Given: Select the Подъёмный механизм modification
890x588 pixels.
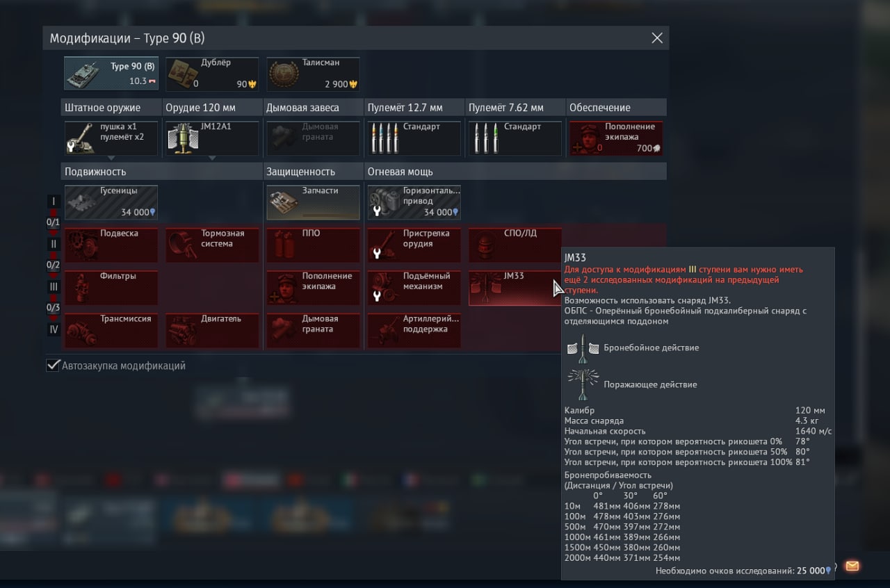Looking at the screenshot, I should click(414, 288).
